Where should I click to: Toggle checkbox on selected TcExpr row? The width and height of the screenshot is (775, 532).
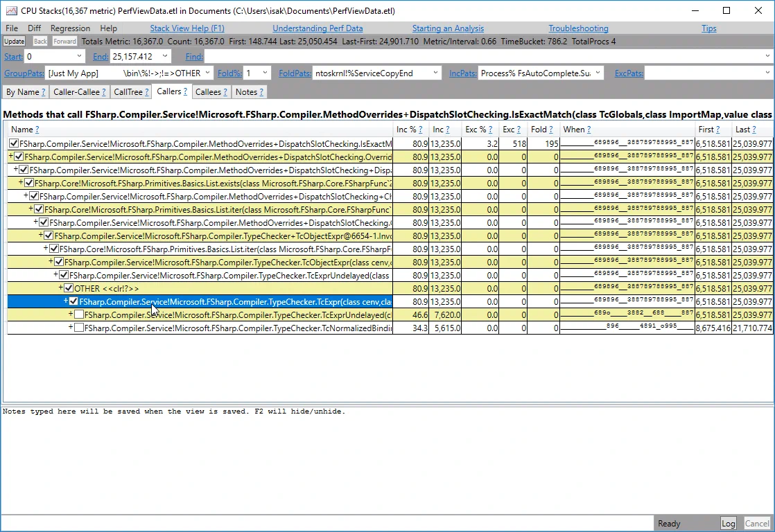point(73,301)
